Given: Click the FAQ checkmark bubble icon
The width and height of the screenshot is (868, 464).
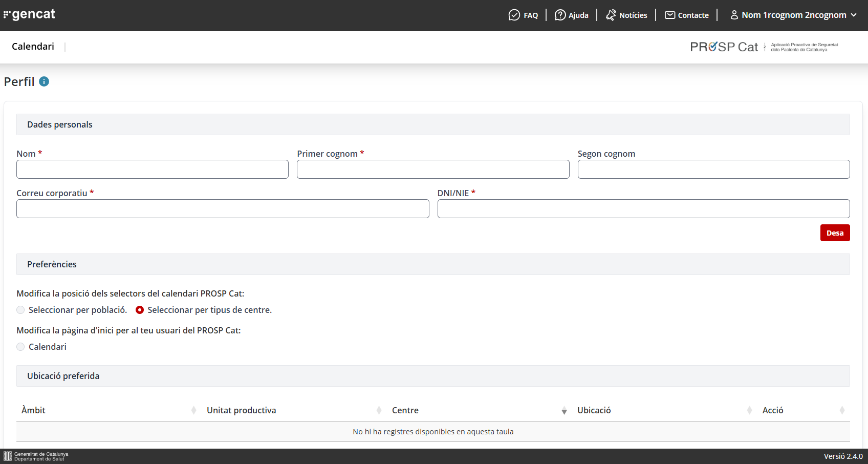Looking at the screenshot, I should click(x=514, y=15).
